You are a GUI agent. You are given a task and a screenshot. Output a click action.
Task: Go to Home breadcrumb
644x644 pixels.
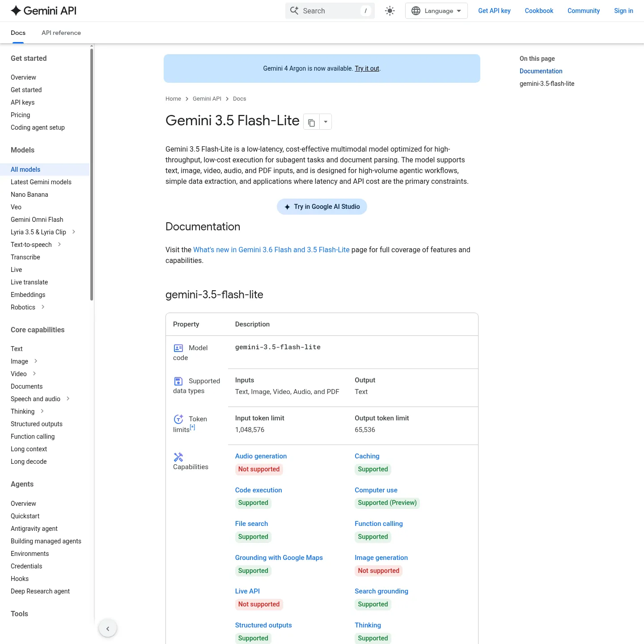click(x=173, y=99)
